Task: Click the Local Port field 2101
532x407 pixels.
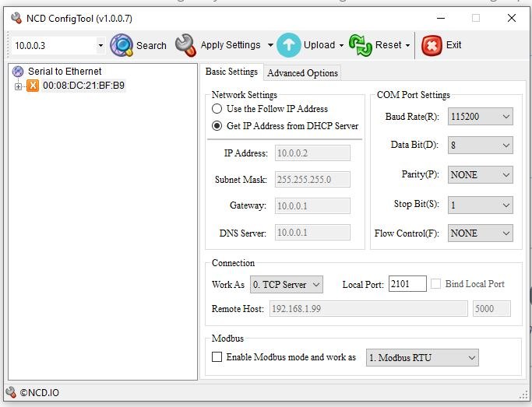Action: click(407, 283)
